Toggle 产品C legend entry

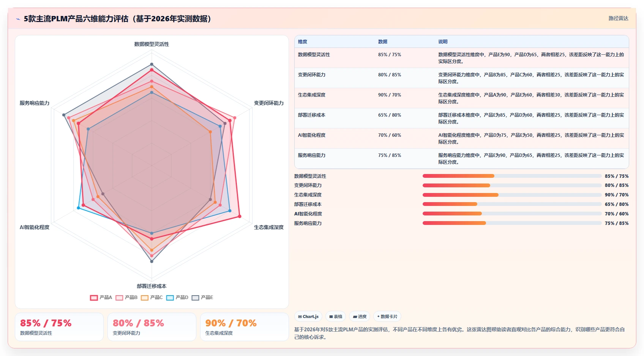[x=152, y=297]
